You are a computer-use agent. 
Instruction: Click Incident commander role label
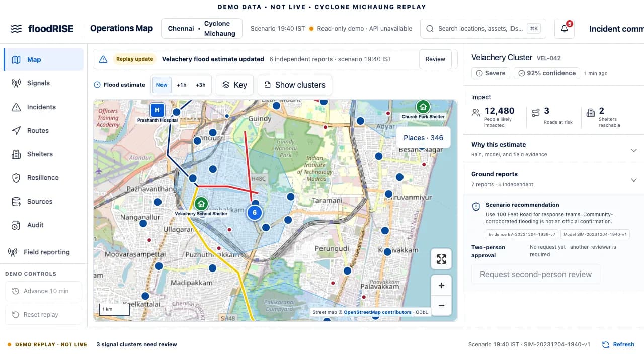tap(616, 29)
